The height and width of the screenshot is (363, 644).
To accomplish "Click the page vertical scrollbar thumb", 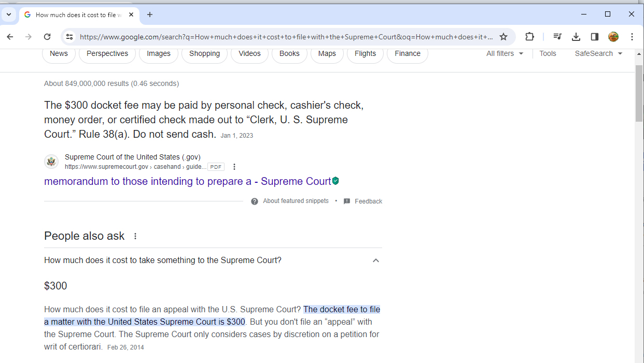I will click(639, 94).
